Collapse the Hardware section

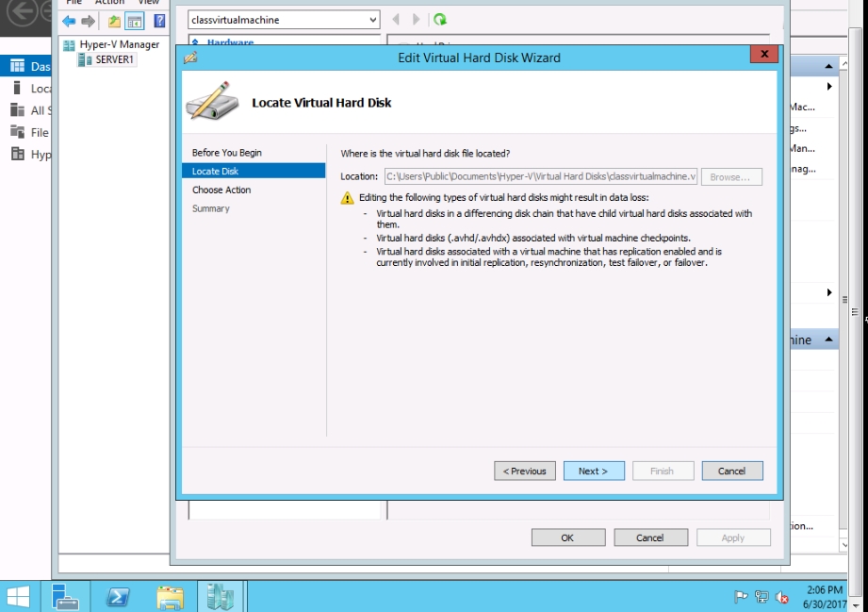point(195,42)
